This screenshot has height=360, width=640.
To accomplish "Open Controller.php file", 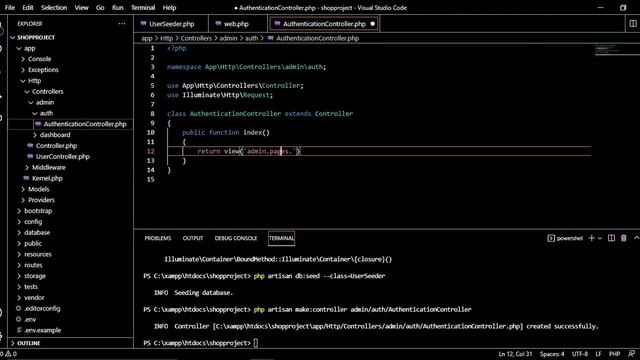I will (x=56, y=146).
